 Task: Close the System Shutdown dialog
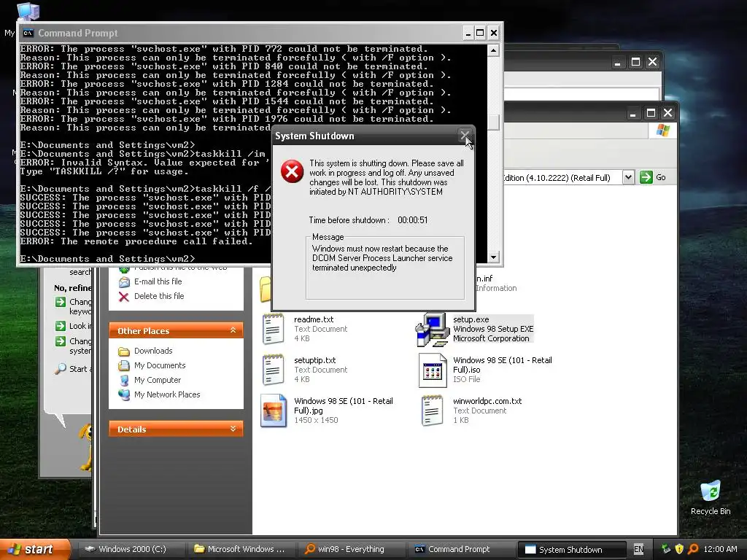coord(465,136)
